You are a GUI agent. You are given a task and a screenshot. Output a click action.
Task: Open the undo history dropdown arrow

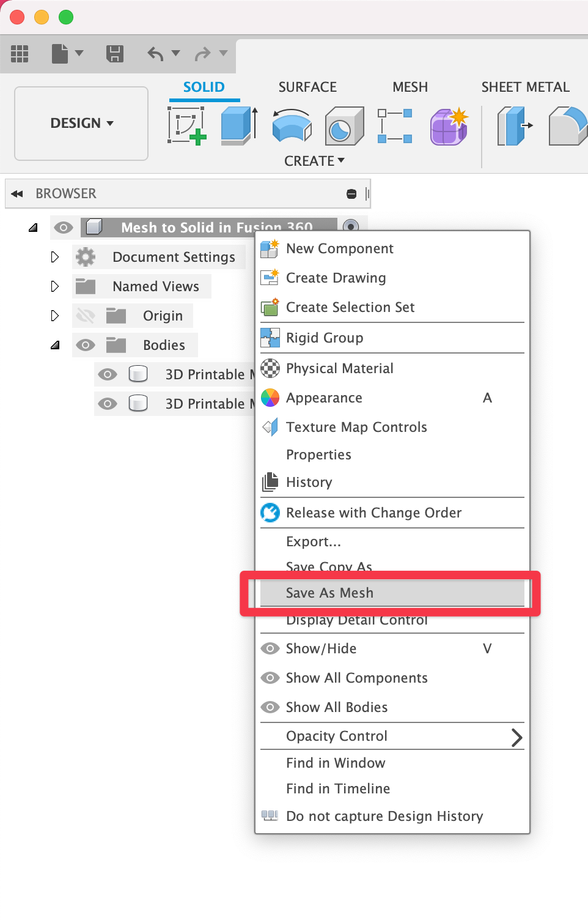tap(176, 53)
